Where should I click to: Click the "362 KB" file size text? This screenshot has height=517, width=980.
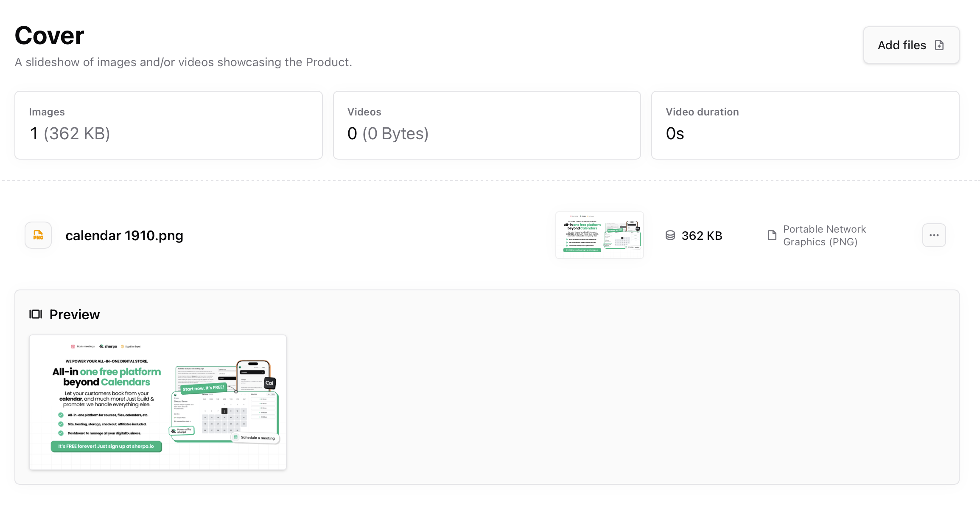coord(702,235)
